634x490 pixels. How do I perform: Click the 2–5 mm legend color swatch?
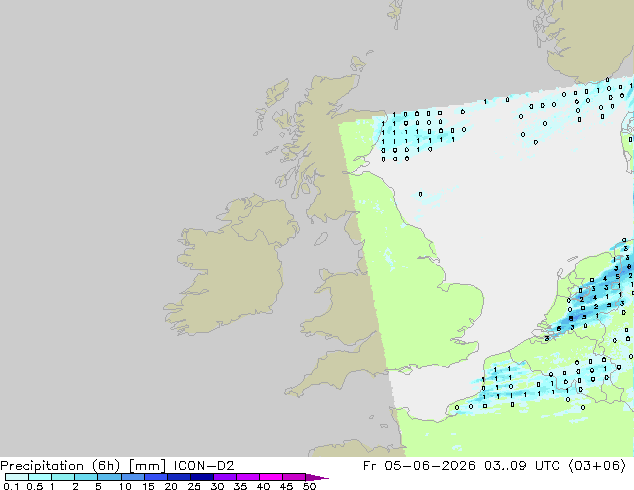[86, 477]
